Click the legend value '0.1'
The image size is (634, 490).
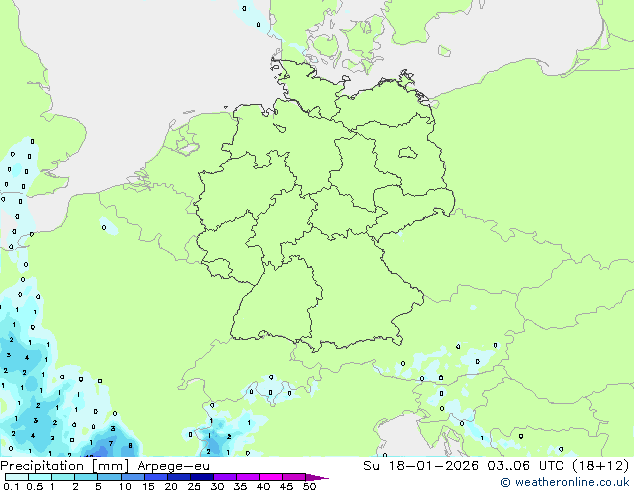(x=11, y=486)
